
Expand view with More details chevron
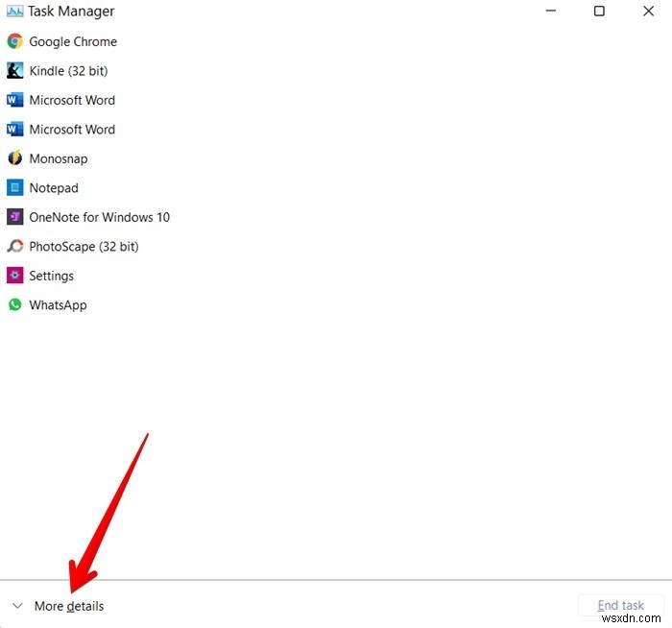pos(17,606)
